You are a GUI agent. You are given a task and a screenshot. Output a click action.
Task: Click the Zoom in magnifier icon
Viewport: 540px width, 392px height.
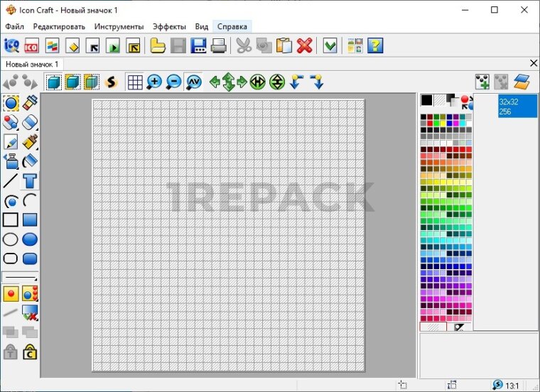154,82
